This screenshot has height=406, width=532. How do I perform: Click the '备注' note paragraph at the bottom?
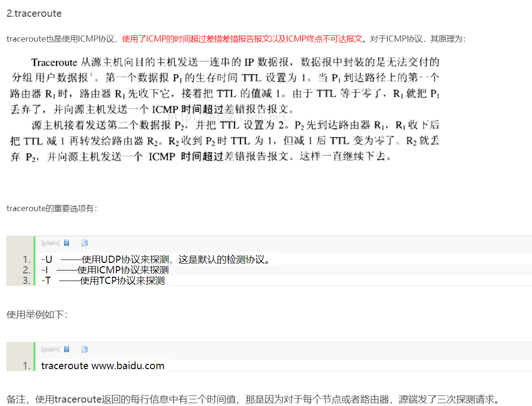(x=253, y=399)
